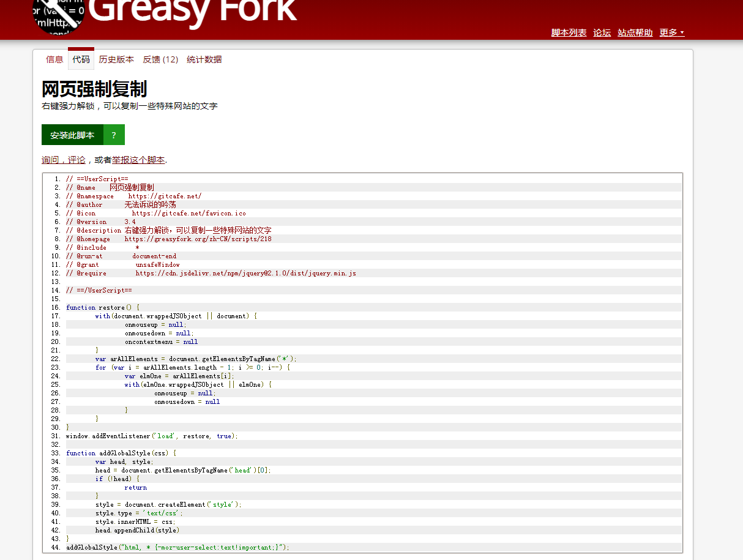Select the 代码 tab

[81, 59]
